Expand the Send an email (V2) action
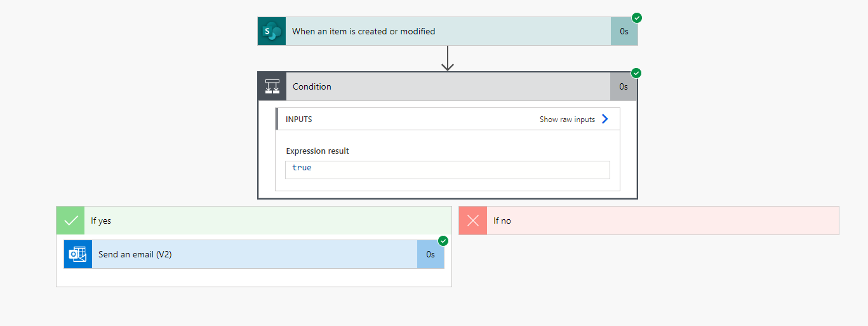This screenshot has width=868, height=326. (254, 254)
